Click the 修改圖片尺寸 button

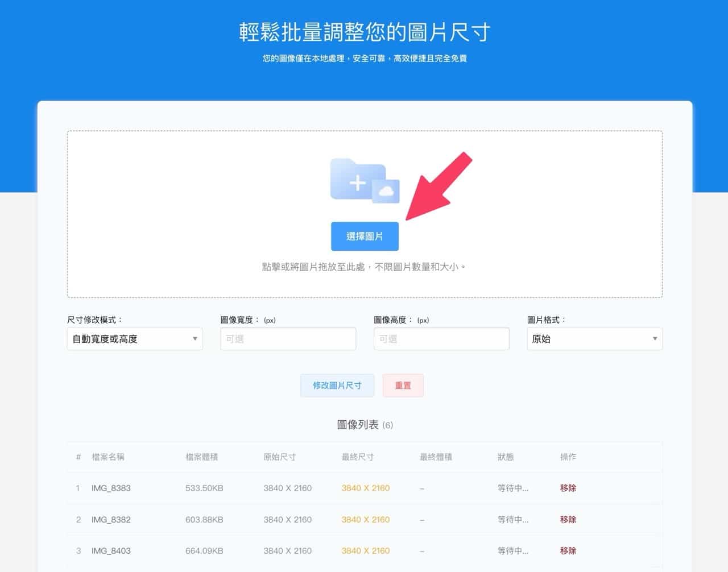[x=337, y=386]
